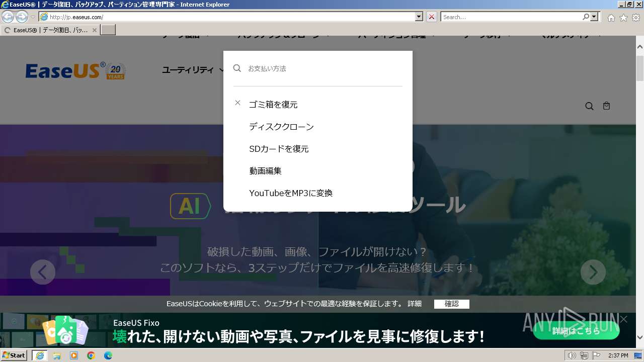Click the search popup magnifier icon
This screenshot has width=644, height=362.
237,68
